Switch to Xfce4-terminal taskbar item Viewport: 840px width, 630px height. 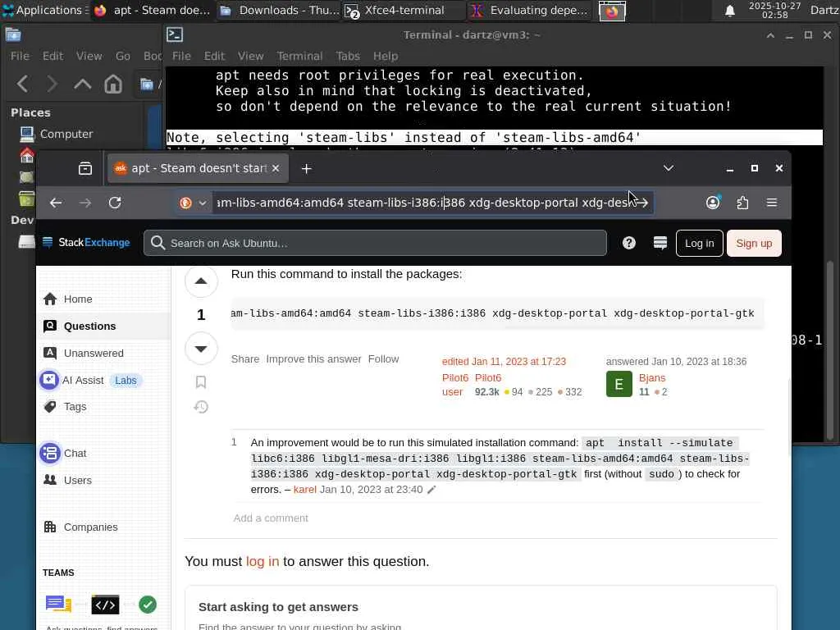click(404, 10)
